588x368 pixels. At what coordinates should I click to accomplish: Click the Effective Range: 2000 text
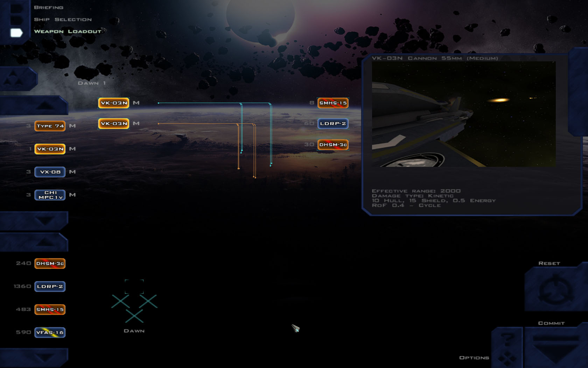tap(416, 191)
